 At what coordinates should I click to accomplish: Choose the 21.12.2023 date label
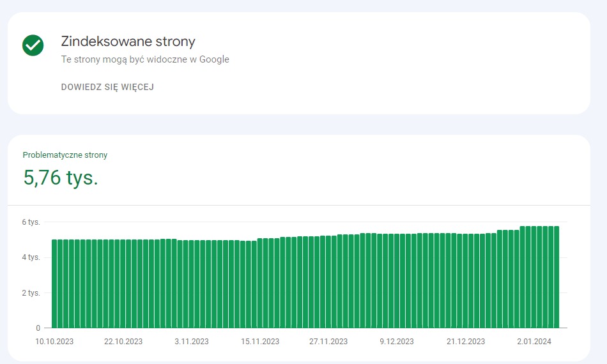coord(466,342)
